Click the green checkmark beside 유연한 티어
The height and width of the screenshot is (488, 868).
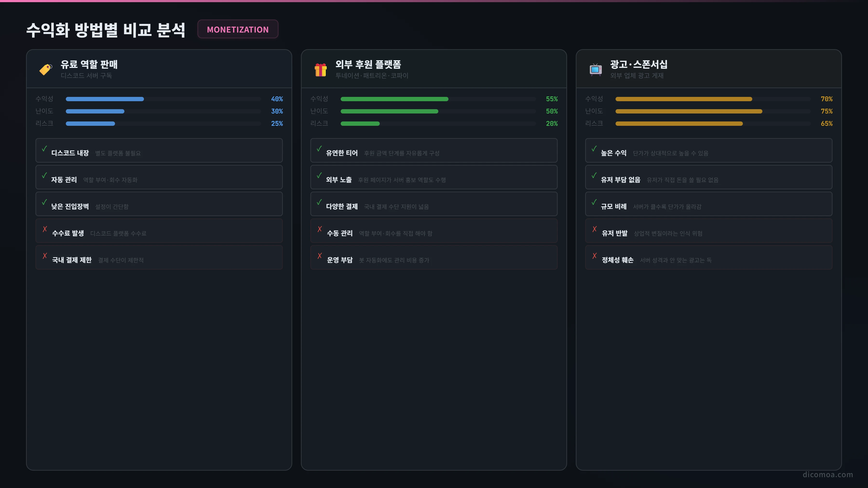(319, 148)
